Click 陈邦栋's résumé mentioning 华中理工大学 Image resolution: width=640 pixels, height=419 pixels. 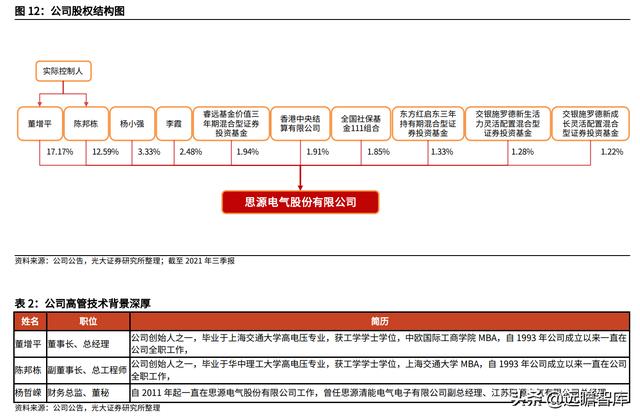pyautogui.click(x=380, y=370)
